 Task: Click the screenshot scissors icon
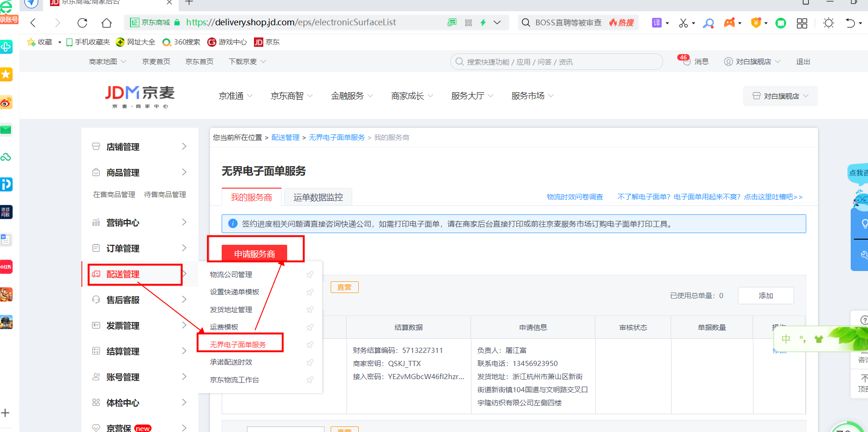point(683,22)
